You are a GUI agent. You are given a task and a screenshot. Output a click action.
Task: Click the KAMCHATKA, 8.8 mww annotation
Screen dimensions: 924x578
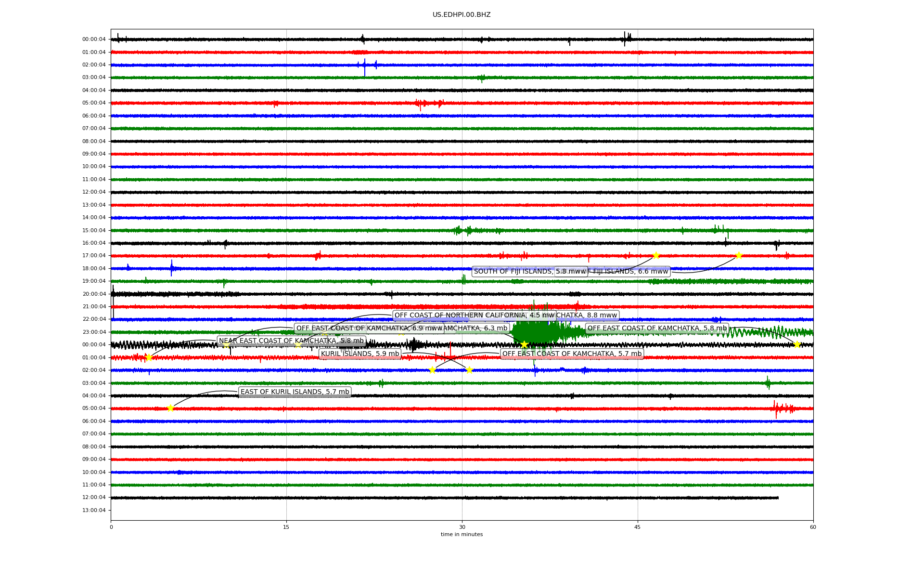[x=587, y=315]
